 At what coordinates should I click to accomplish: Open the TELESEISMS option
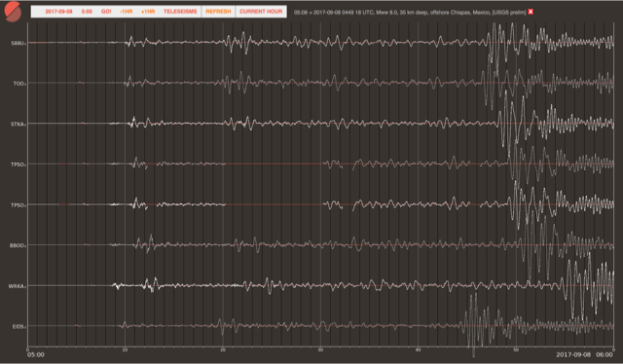click(180, 12)
